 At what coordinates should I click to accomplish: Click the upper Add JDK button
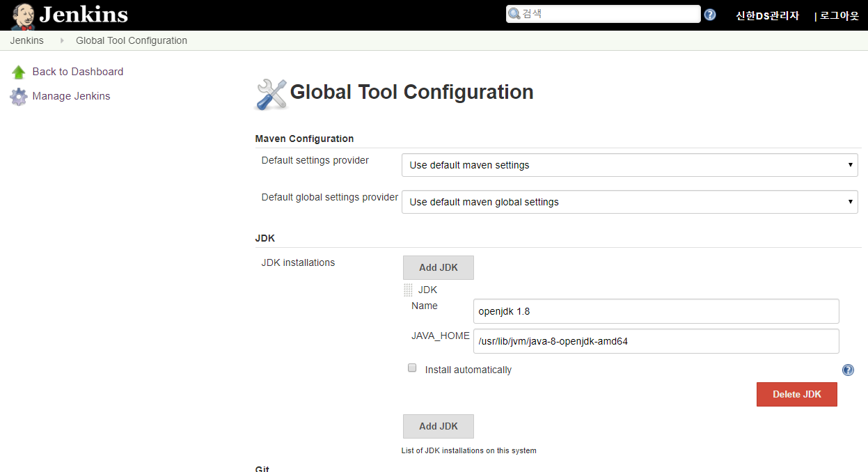(439, 267)
